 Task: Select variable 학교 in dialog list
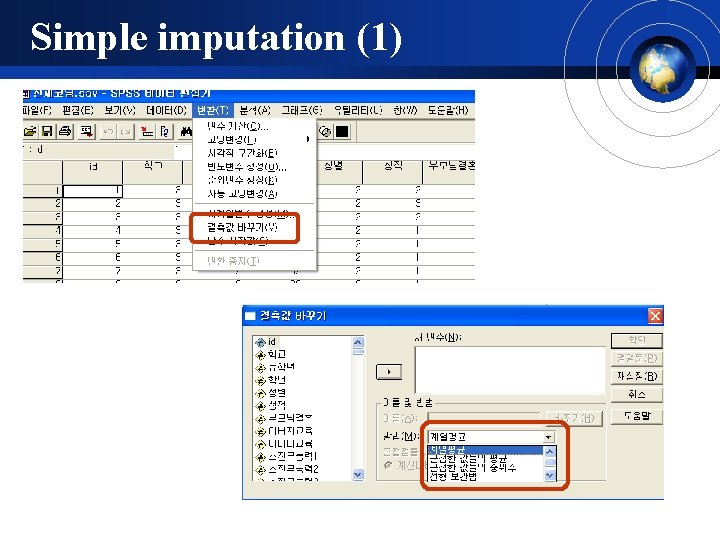277,354
